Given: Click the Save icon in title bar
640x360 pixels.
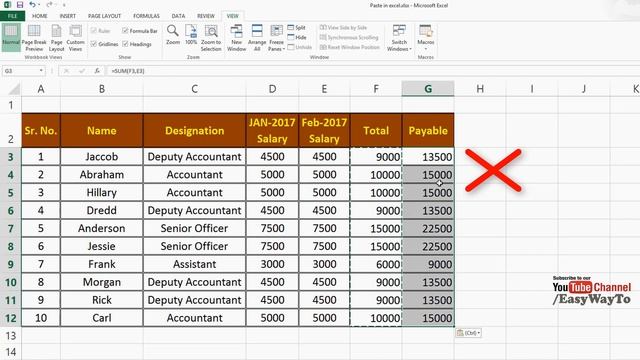Looking at the screenshot, I should click(20, 5).
